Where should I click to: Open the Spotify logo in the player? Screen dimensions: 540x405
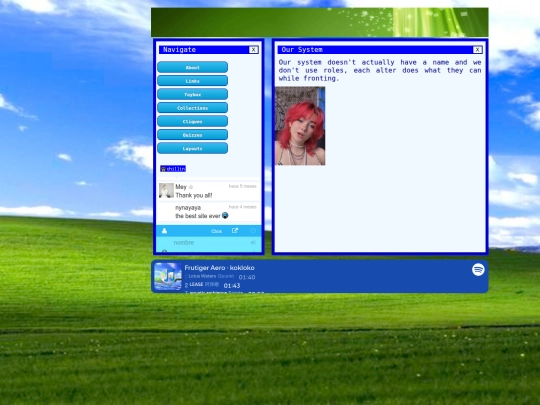tap(478, 269)
